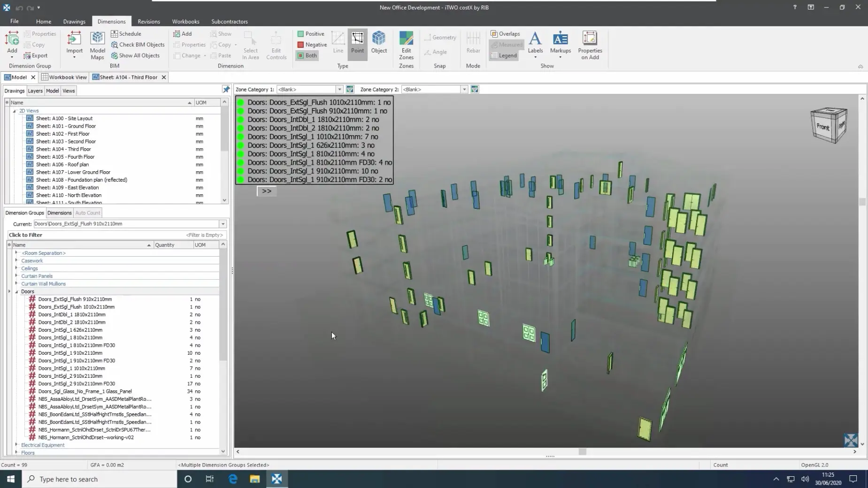The height and width of the screenshot is (488, 868).
Task: Open the Zone Category 1 dropdown
Action: click(x=339, y=89)
